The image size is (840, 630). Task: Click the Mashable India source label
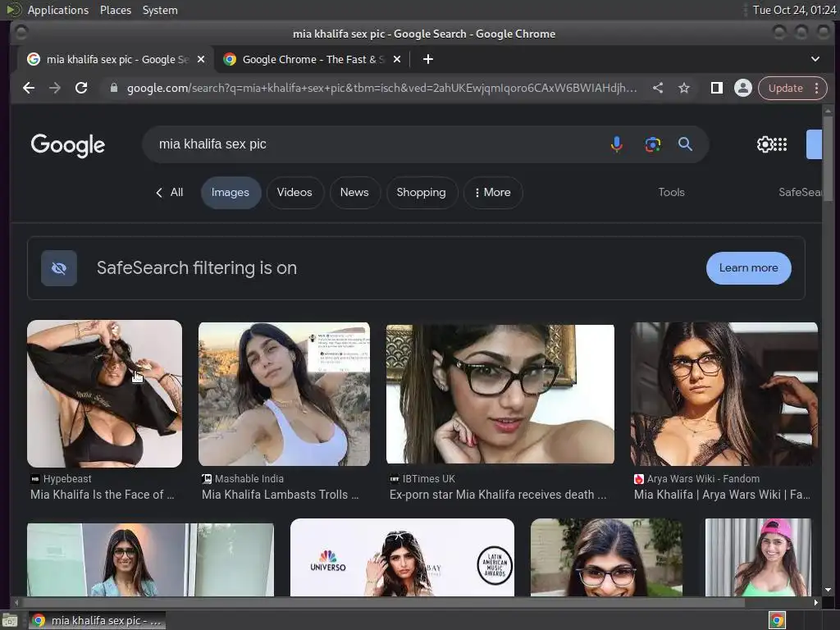pos(249,479)
